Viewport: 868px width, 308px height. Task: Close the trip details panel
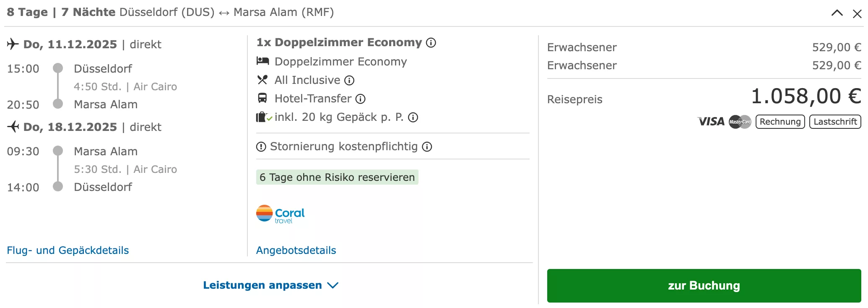pyautogui.click(x=857, y=14)
